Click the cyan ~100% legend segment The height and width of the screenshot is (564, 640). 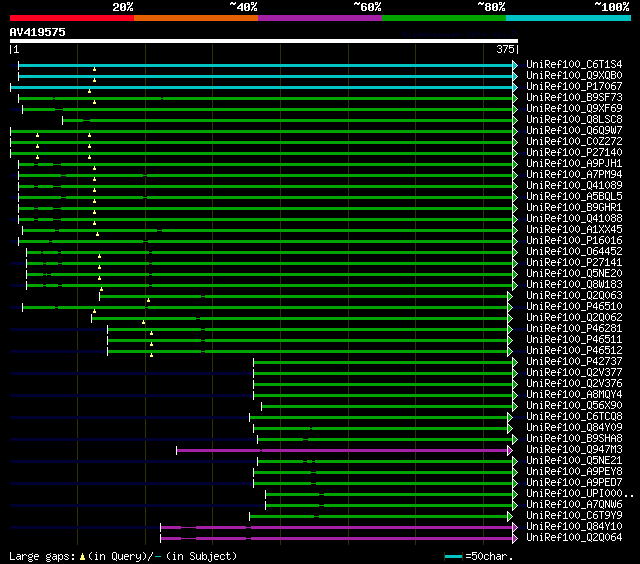(567, 18)
